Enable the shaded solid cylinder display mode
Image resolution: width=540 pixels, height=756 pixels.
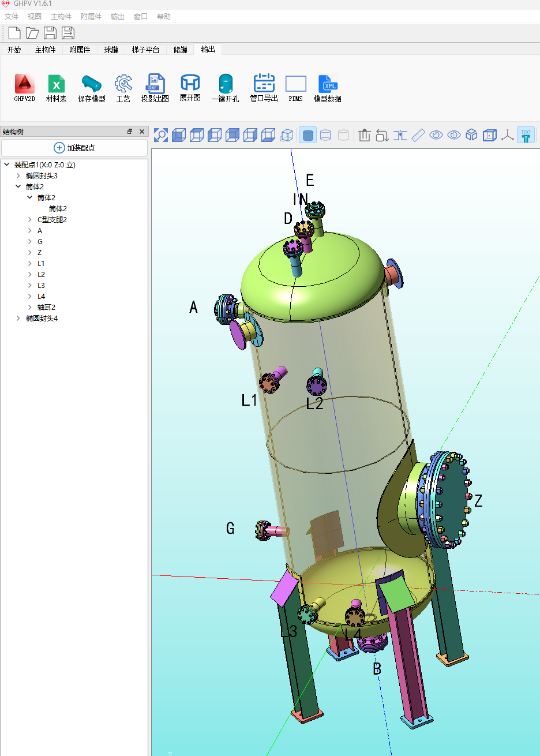click(308, 135)
